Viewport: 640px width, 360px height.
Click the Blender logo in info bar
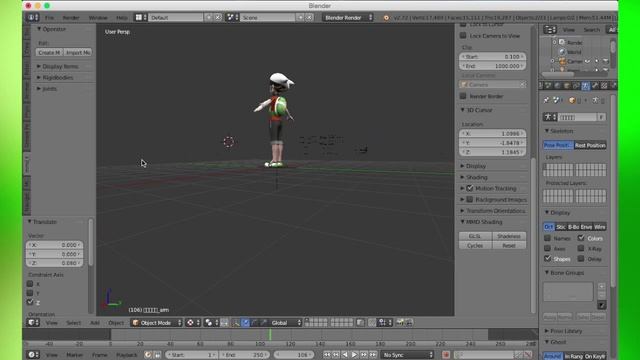pos(386,18)
